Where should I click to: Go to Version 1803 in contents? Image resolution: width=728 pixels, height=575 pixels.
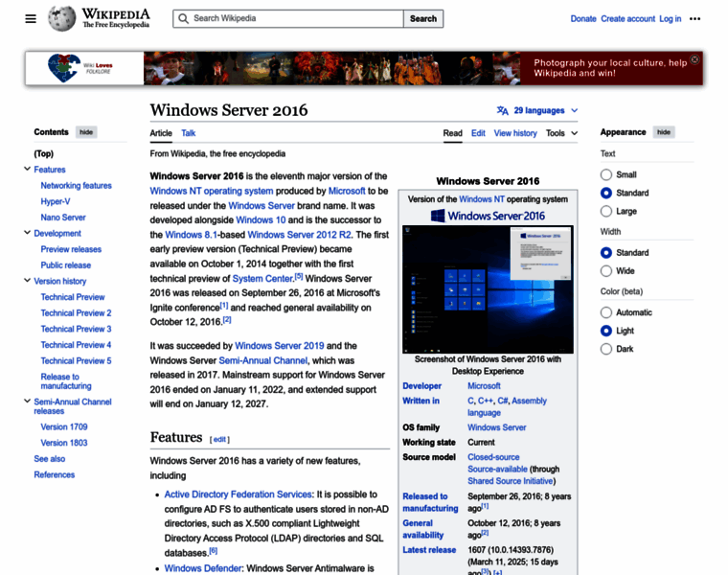pyautogui.click(x=64, y=443)
